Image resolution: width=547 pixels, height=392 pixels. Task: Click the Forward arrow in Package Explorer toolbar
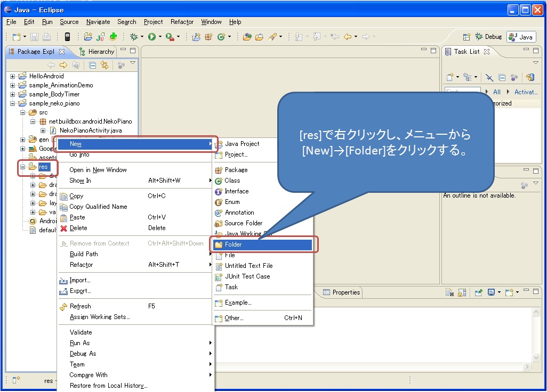[63, 65]
